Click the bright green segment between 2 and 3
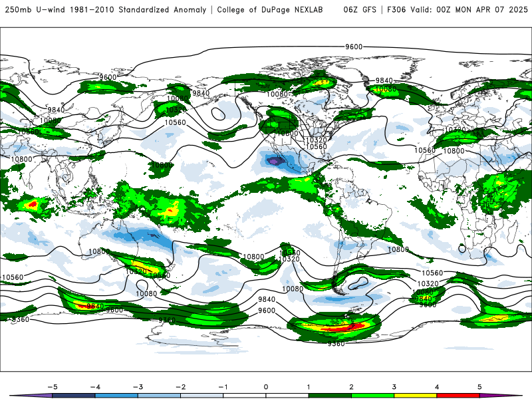The height and width of the screenshot is (399, 532). point(373,396)
